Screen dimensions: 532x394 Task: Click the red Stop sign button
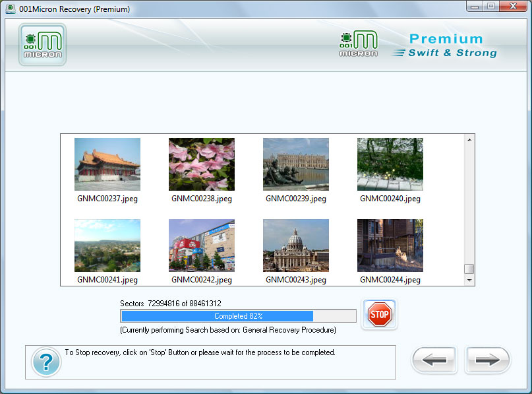click(379, 315)
